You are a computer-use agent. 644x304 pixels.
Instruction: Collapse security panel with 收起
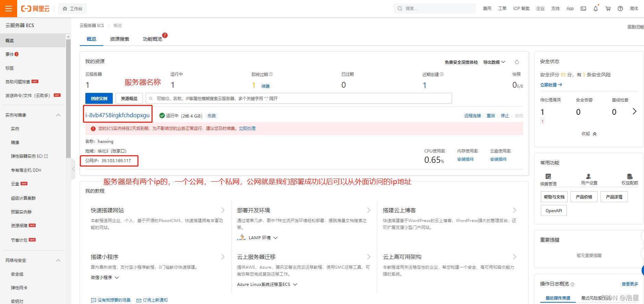[x=589, y=134]
